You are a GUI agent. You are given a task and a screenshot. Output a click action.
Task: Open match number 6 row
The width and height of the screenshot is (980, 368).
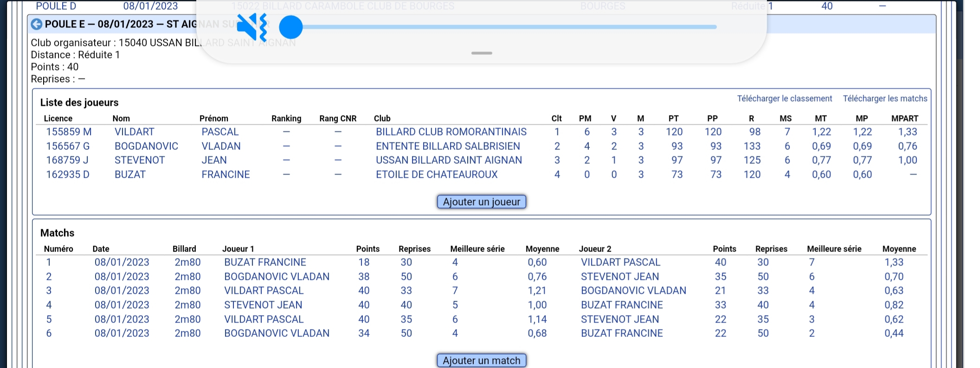pos(482,333)
